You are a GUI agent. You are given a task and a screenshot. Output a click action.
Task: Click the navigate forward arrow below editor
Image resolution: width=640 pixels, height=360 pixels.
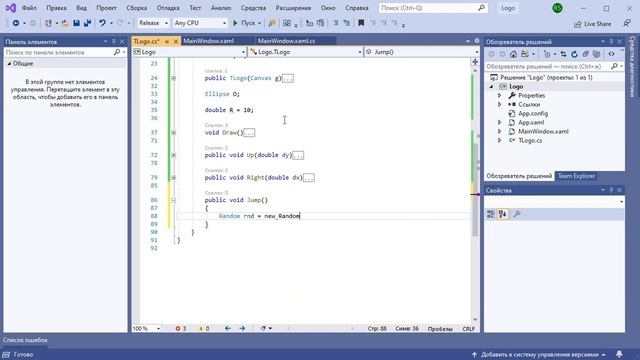[242, 328]
